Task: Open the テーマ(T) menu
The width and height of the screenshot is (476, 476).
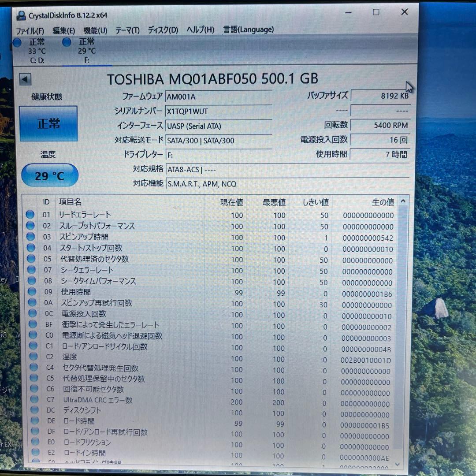Action: [x=126, y=30]
